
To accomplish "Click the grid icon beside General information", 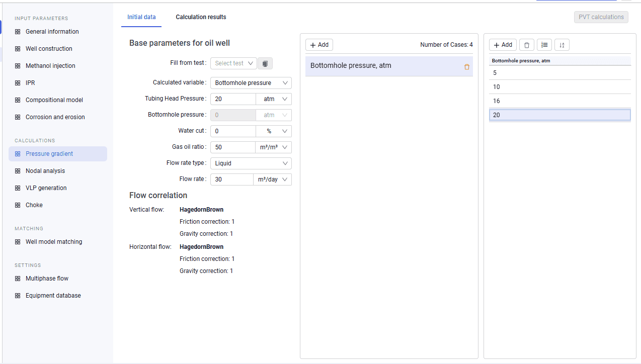I will (x=18, y=32).
